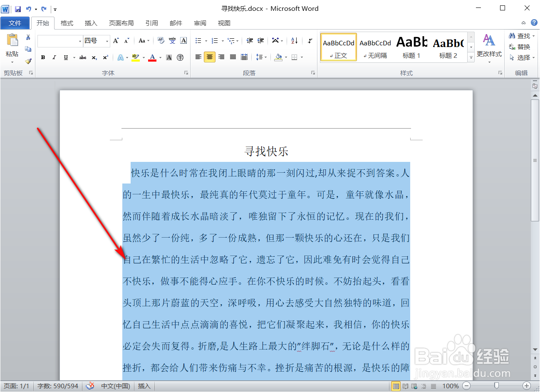
Task: Click the proofing status icon in the status bar
Action: (x=90, y=386)
